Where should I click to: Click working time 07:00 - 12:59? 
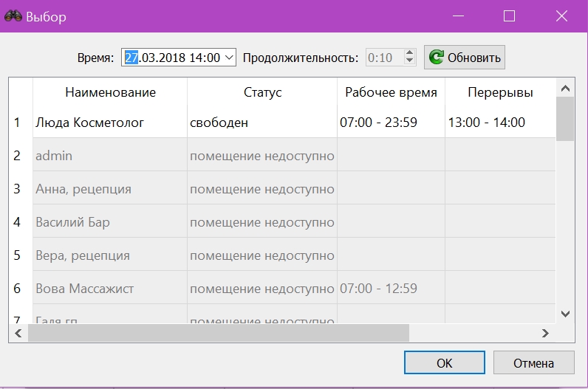(391, 288)
